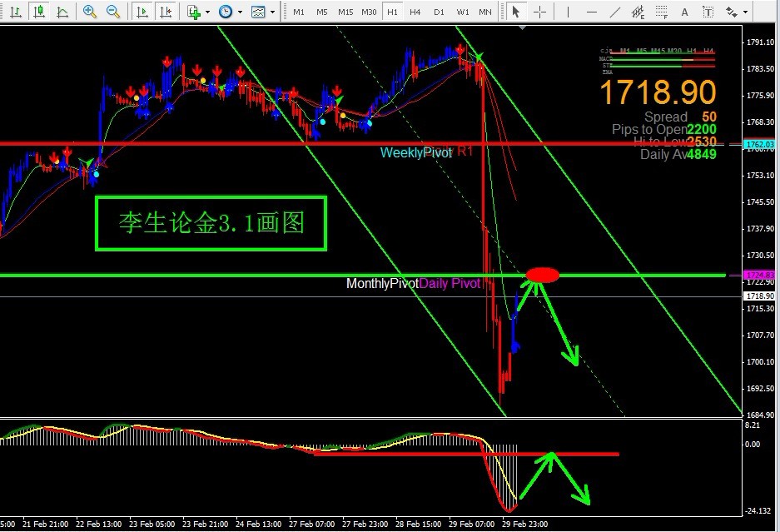Switch chart to bar chart mode
The width and height of the screenshot is (780, 532).
pos(16,12)
